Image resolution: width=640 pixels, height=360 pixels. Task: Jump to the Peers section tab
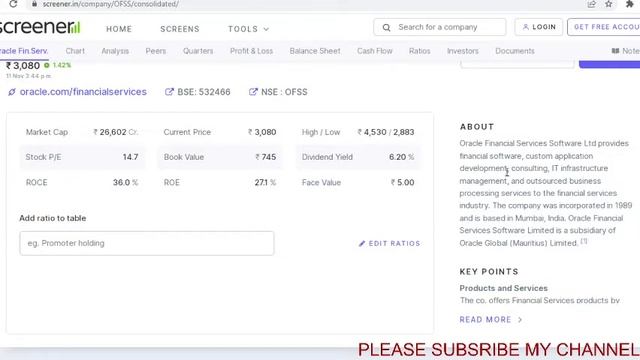pyautogui.click(x=156, y=51)
